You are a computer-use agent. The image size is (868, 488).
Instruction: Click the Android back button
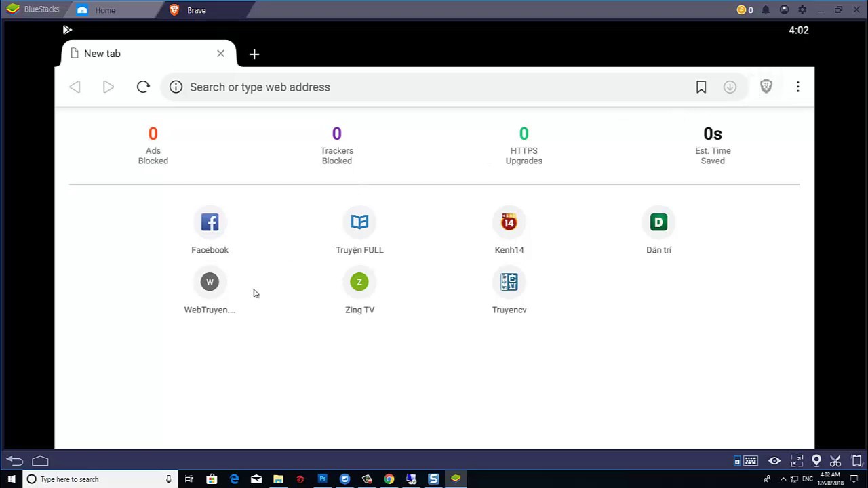coord(15,461)
